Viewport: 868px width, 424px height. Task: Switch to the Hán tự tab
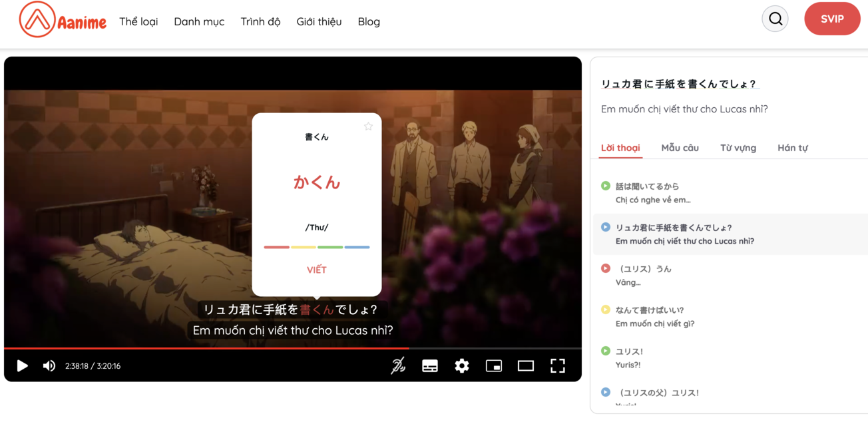(x=793, y=148)
